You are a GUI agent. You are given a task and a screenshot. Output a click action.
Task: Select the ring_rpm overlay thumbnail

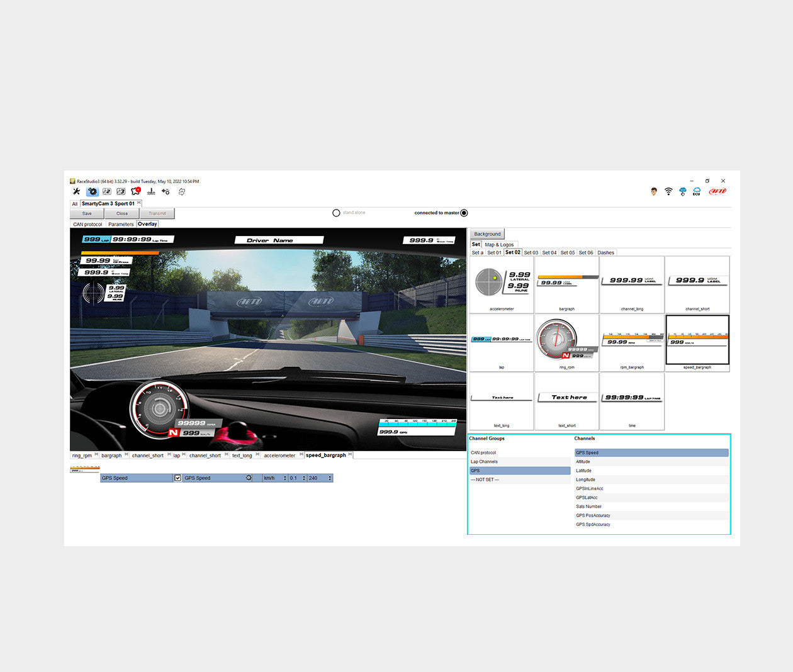[x=566, y=343]
